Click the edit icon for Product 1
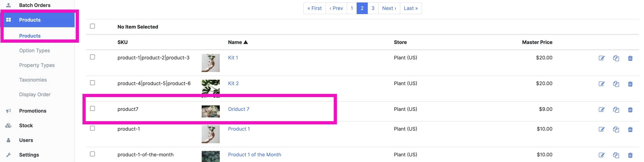 coord(601,129)
